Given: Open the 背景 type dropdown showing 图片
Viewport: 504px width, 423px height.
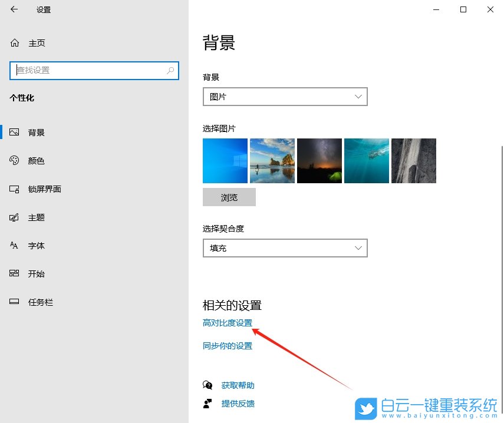Looking at the screenshot, I should click(x=285, y=96).
